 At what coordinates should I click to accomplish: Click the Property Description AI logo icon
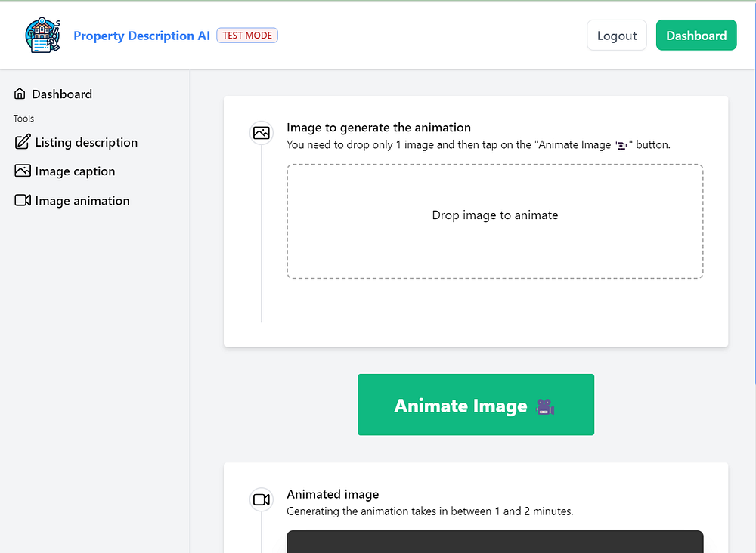(42, 36)
